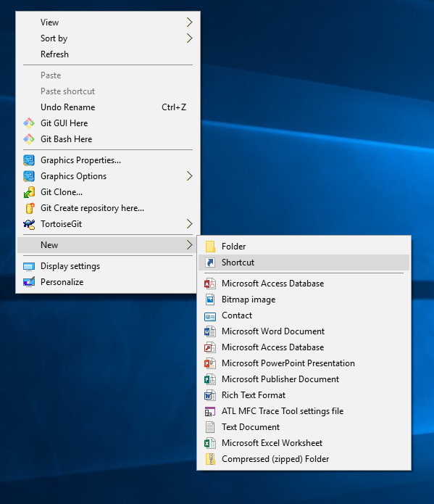The height and width of the screenshot is (504, 434).
Task: Create a new Microsoft Word Document
Action: [x=304, y=331]
